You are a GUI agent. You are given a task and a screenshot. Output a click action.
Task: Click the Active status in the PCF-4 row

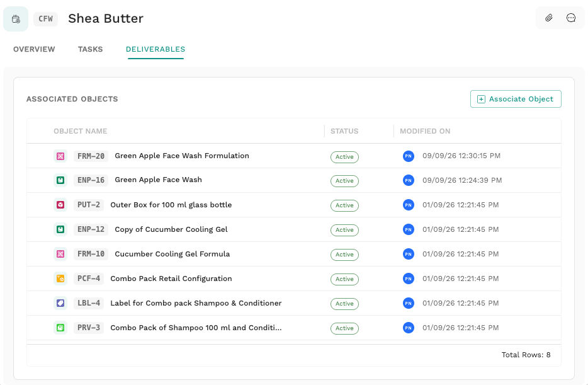pyautogui.click(x=344, y=279)
